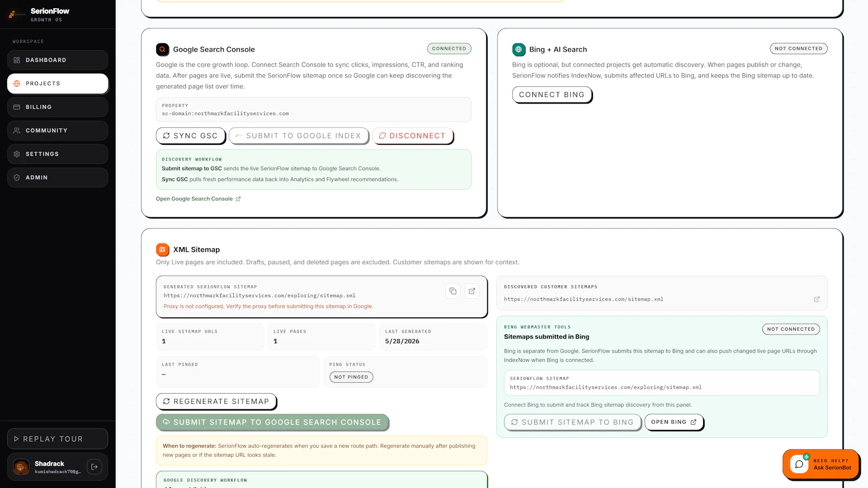Click the Connect Bing button
Screen dimensions: 868x488
pyautogui.click(x=552, y=94)
